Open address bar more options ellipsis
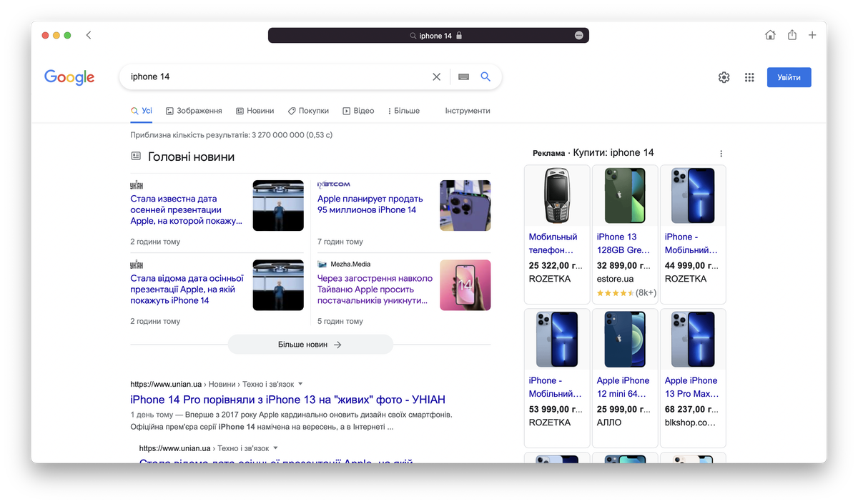Screen dimensions: 858x504 (578, 36)
